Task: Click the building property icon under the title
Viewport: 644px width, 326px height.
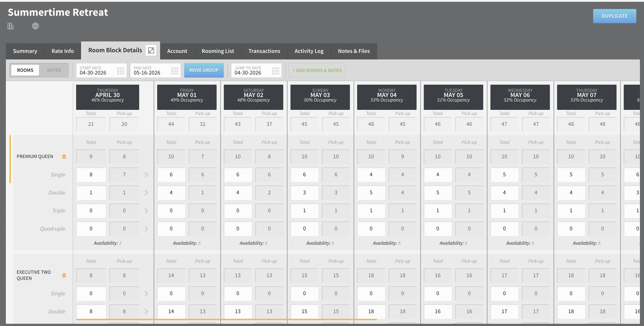Action: point(11,26)
